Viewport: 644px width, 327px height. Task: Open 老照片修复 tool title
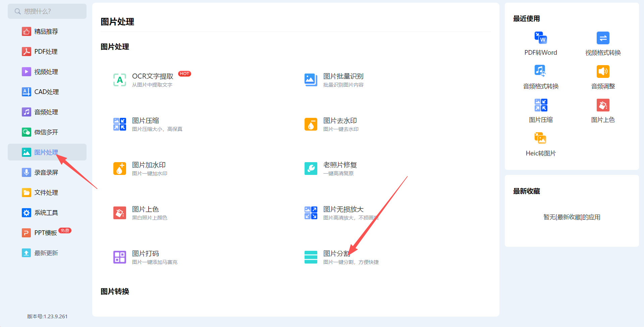(340, 165)
